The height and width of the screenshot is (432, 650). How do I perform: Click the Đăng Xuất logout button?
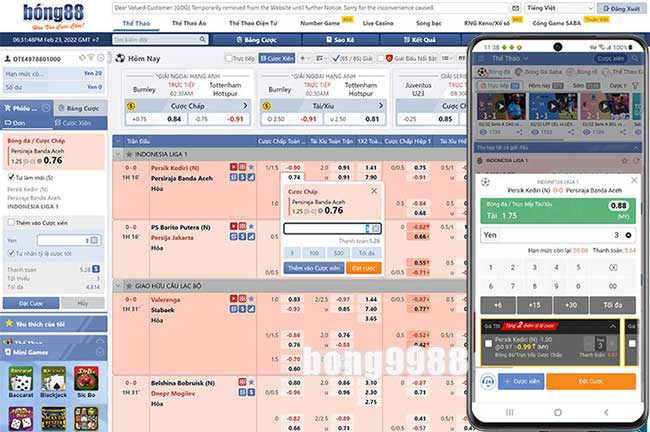click(622, 8)
